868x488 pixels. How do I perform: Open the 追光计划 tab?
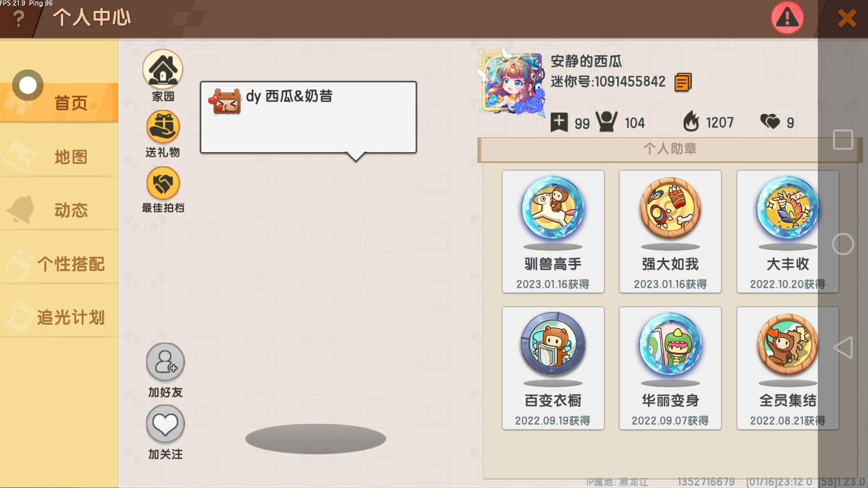coord(59,317)
